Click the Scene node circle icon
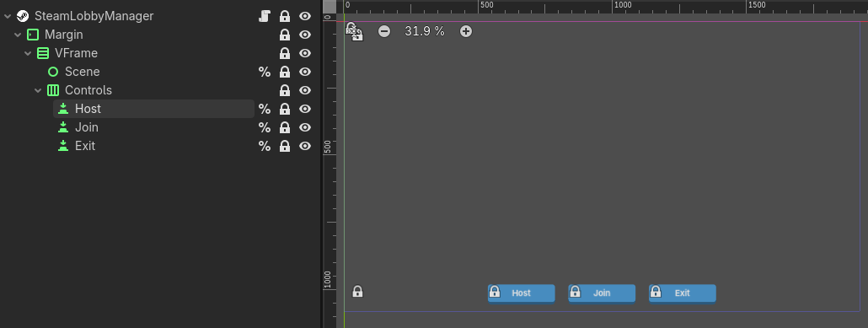Screen dimensions: 868x328 [53, 72]
